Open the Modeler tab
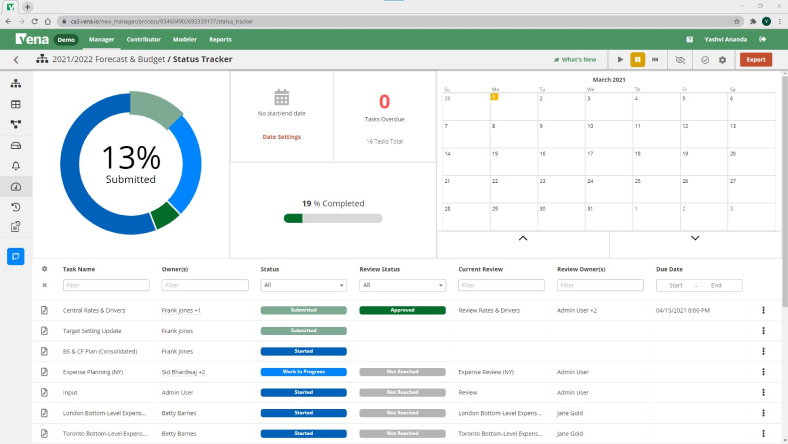This screenshot has height=444, width=788. coord(185,39)
